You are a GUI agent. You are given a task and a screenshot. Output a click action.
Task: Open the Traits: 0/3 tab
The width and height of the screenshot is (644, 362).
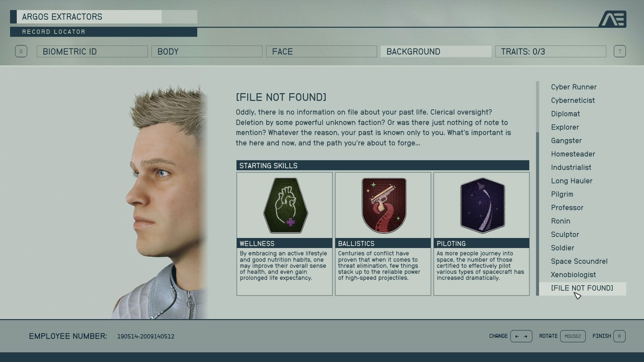click(x=550, y=52)
